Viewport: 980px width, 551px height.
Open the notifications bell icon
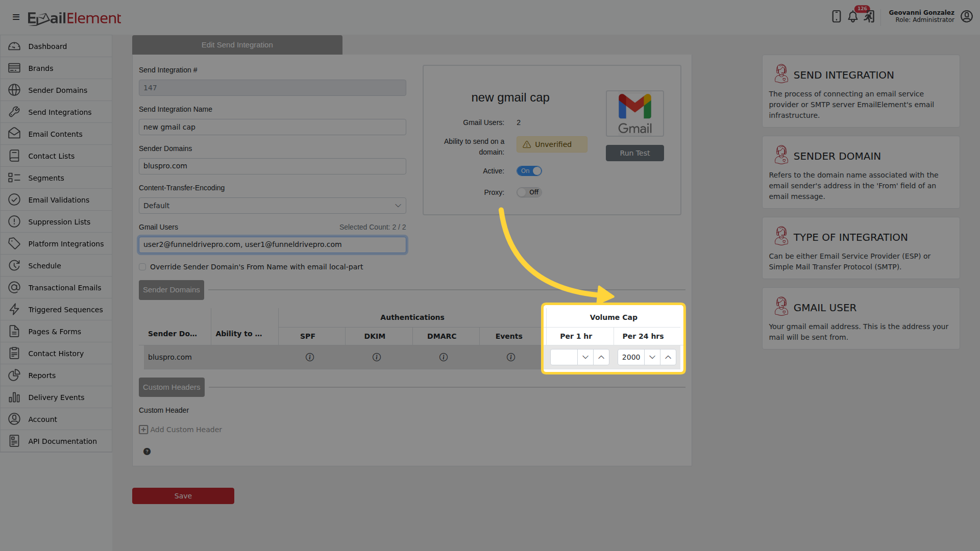point(853,16)
